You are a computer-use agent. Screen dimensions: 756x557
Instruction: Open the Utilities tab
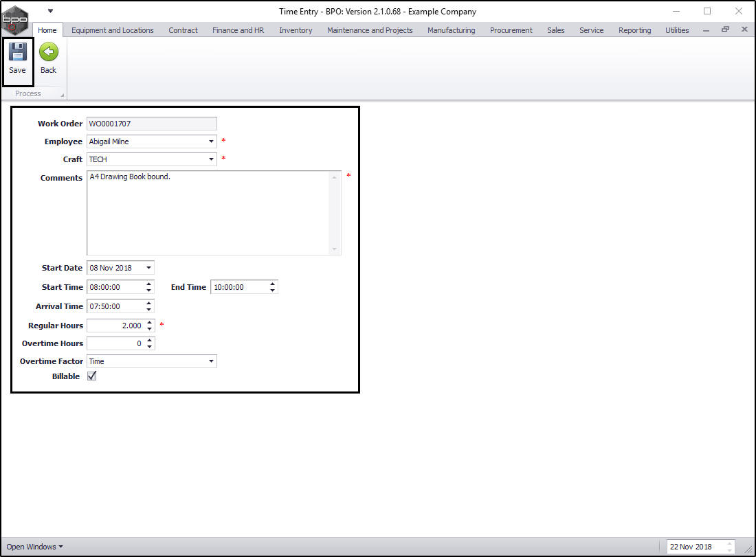point(677,30)
